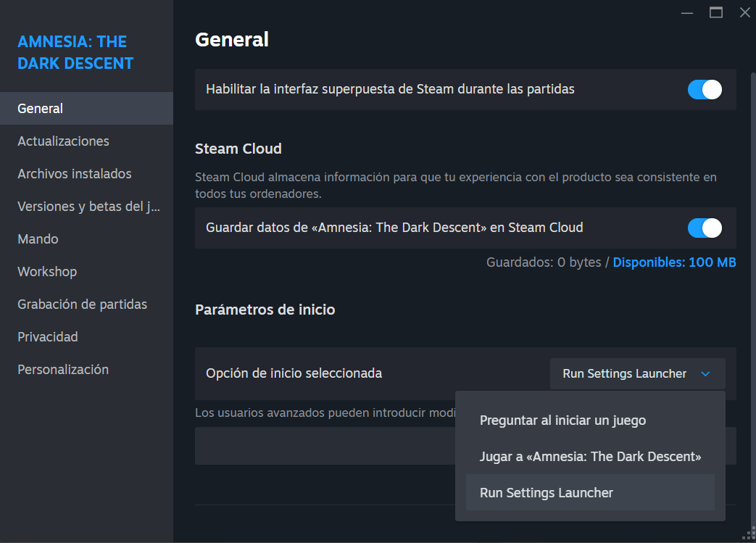Click the window resize grip icon

(749, 534)
